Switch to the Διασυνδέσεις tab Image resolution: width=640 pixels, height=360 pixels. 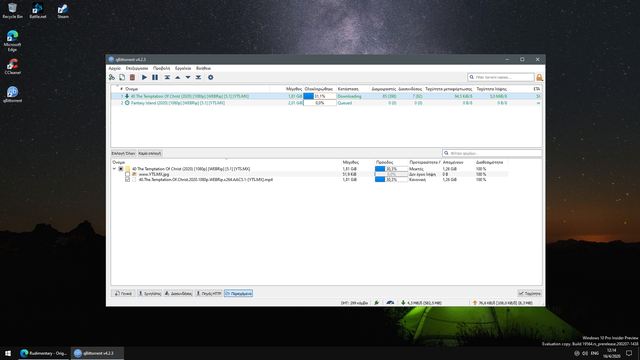pos(178,293)
